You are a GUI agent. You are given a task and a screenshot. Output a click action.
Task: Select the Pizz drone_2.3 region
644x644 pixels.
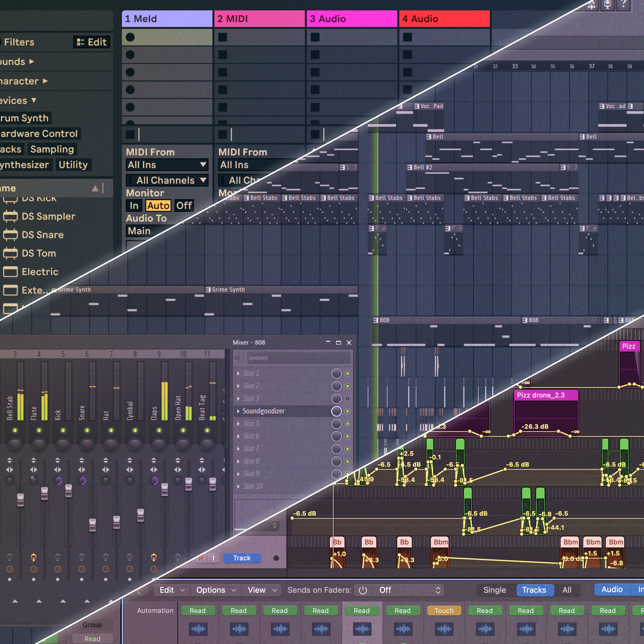(x=546, y=413)
